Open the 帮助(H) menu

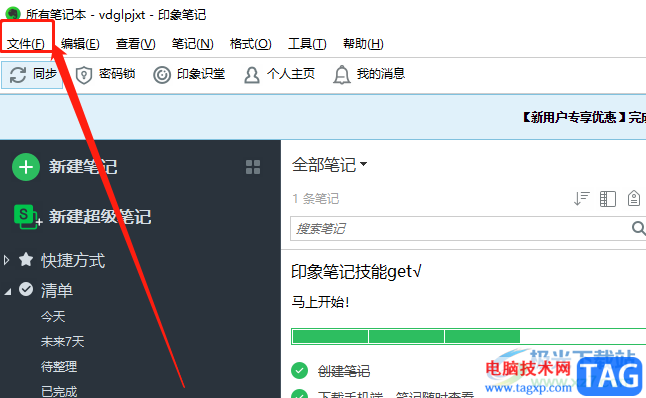coord(363,44)
